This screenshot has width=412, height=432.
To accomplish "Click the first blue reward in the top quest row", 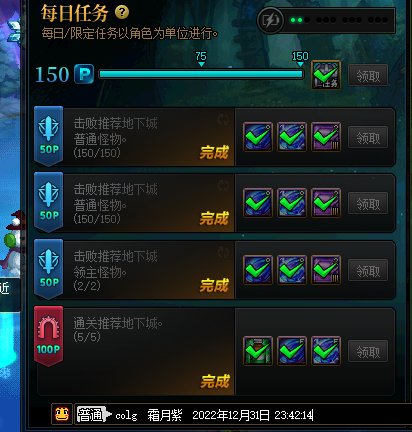I will (x=258, y=137).
